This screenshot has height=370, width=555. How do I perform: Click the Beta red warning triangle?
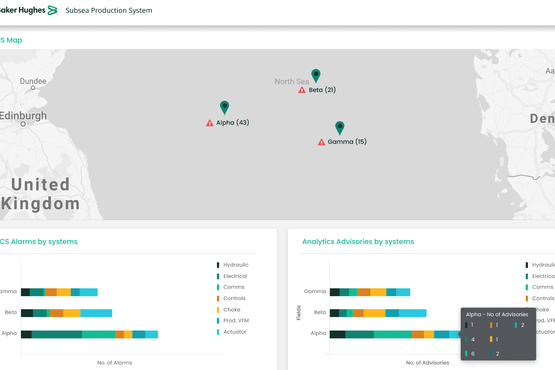302,90
